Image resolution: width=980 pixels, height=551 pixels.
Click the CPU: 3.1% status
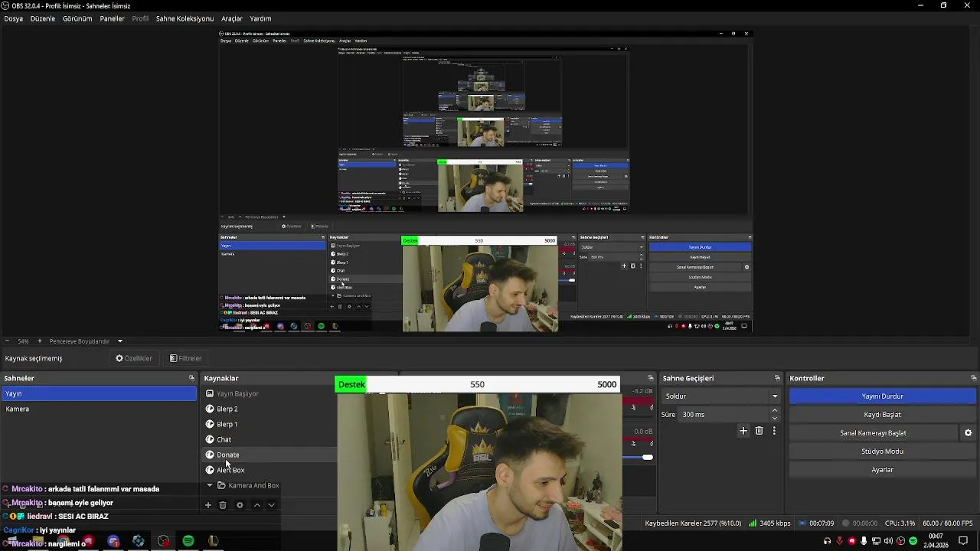[x=900, y=523]
